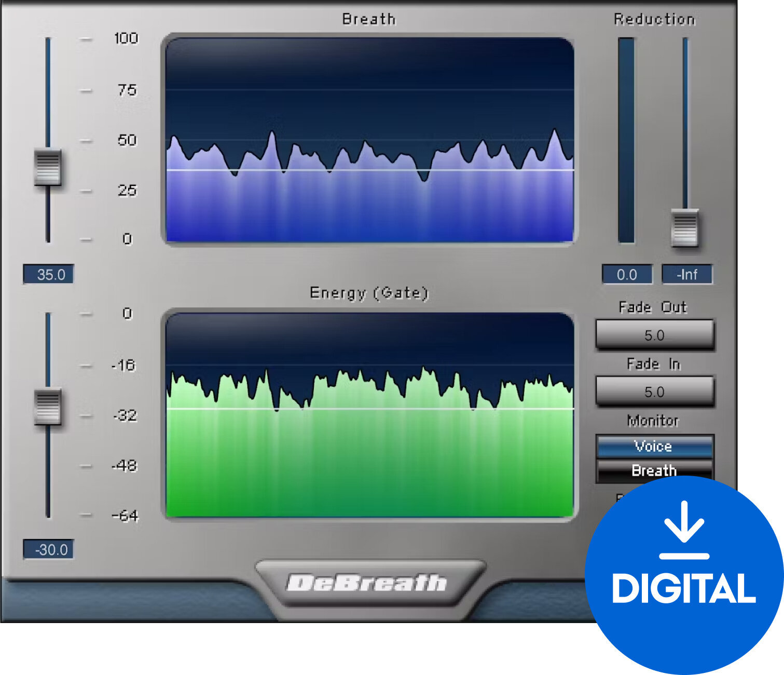The height and width of the screenshot is (675, 784).
Task: Select Voice in the Monitor section
Action: click(655, 446)
